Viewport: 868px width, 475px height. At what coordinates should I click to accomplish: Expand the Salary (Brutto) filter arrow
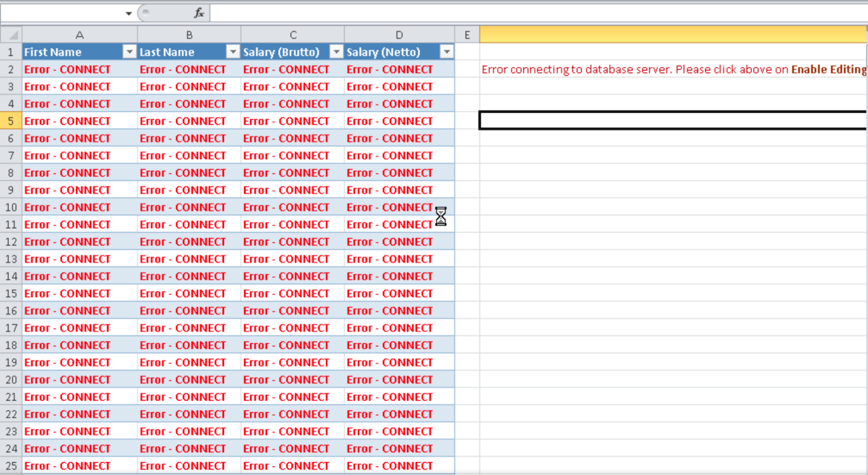[x=336, y=52]
